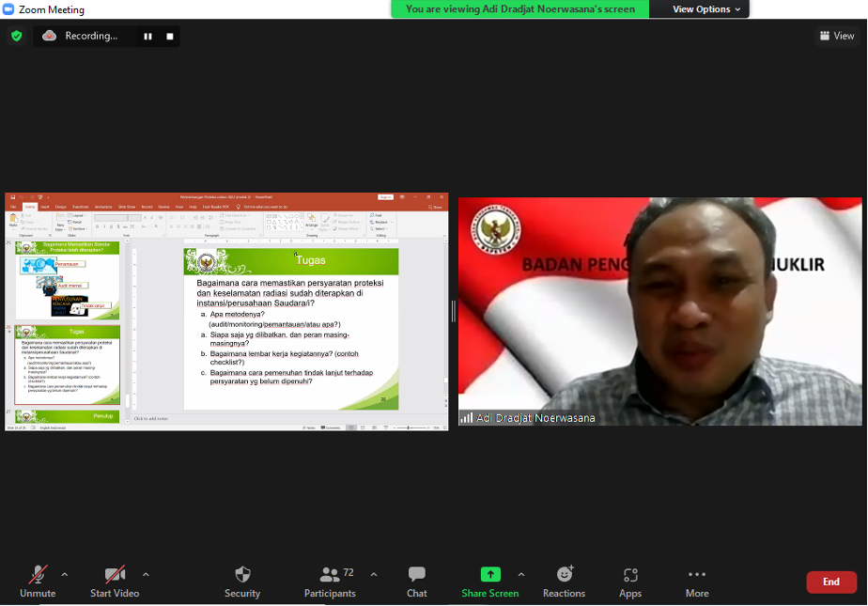Open the View layout menu
Screen dimensions: 868x606
(837, 36)
